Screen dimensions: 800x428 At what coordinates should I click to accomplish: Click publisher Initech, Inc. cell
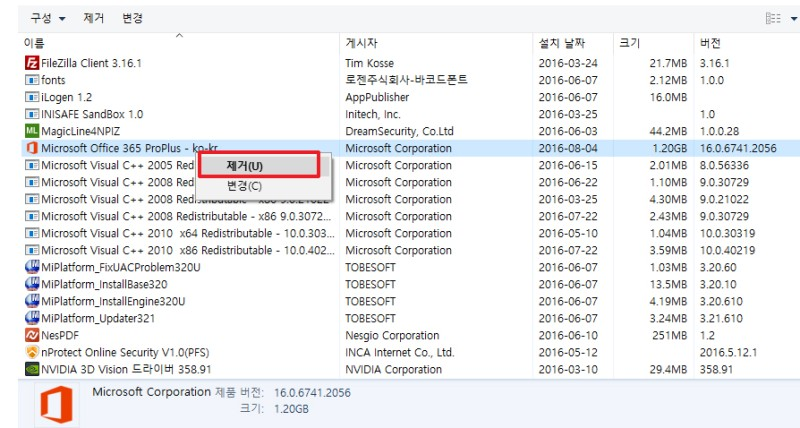[x=373, y=114]
